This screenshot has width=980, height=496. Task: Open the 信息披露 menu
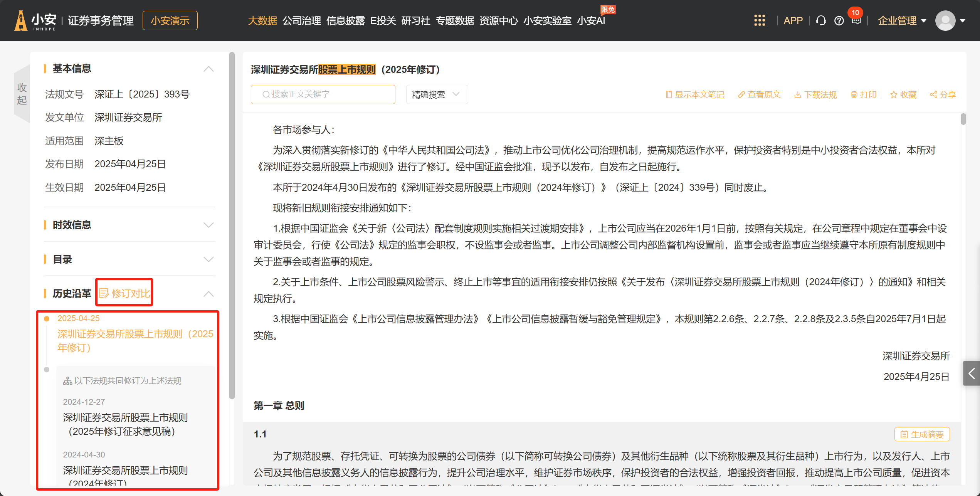346,20
